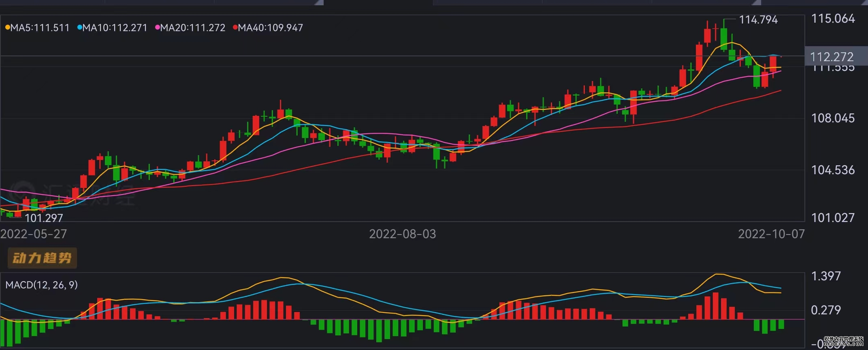Click the 104.536 price axis label

tap(833, 170)
